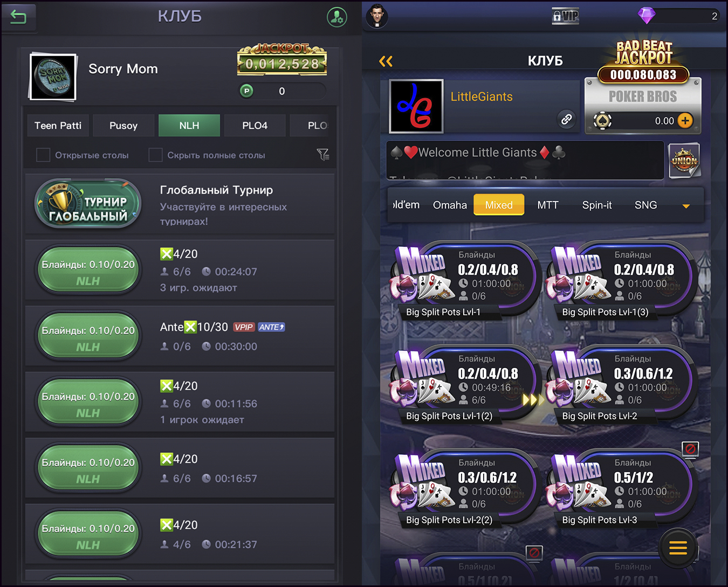Open the Глобальный Турнир button
This screenshot has height=587, width=728.
tap(88, 204)
